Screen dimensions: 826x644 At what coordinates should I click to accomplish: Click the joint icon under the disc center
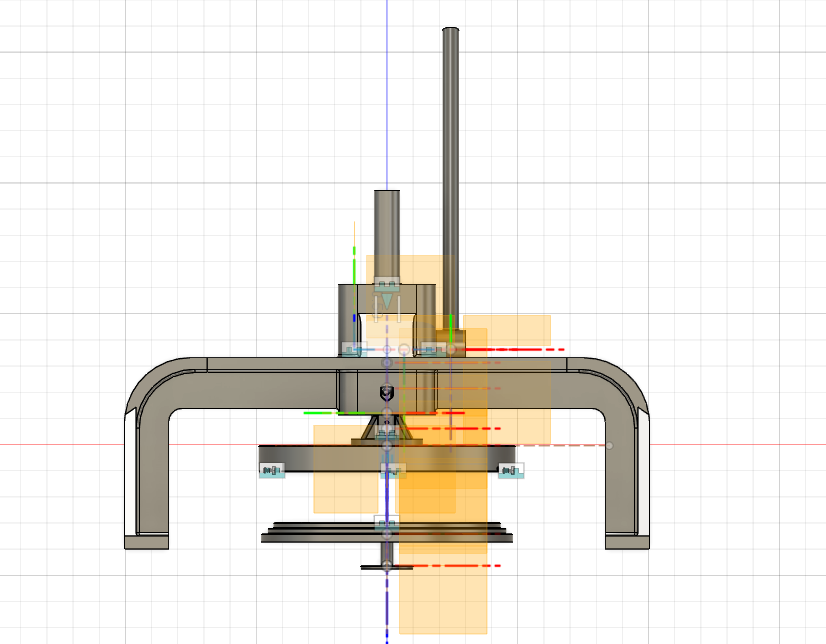coord(393,470)
